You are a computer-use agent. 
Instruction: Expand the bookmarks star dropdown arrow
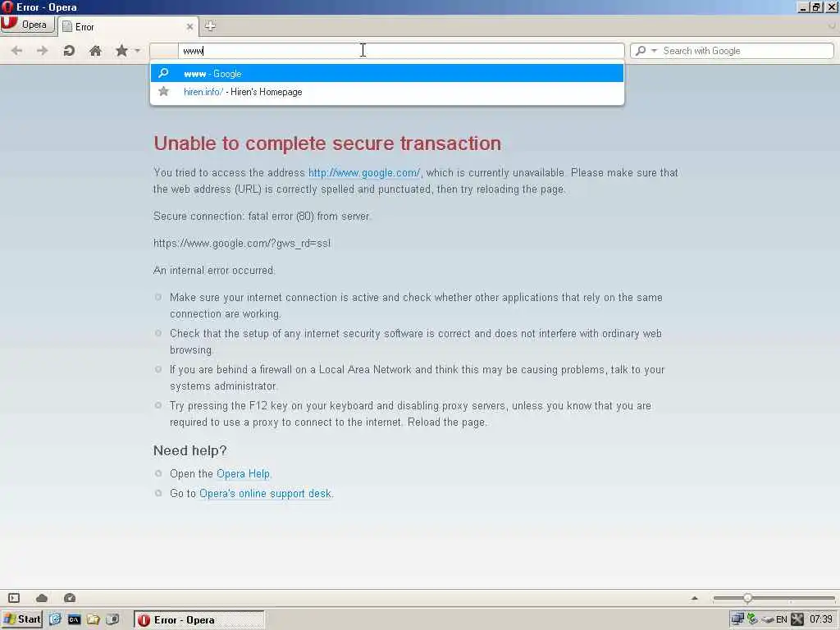[138, 51]
